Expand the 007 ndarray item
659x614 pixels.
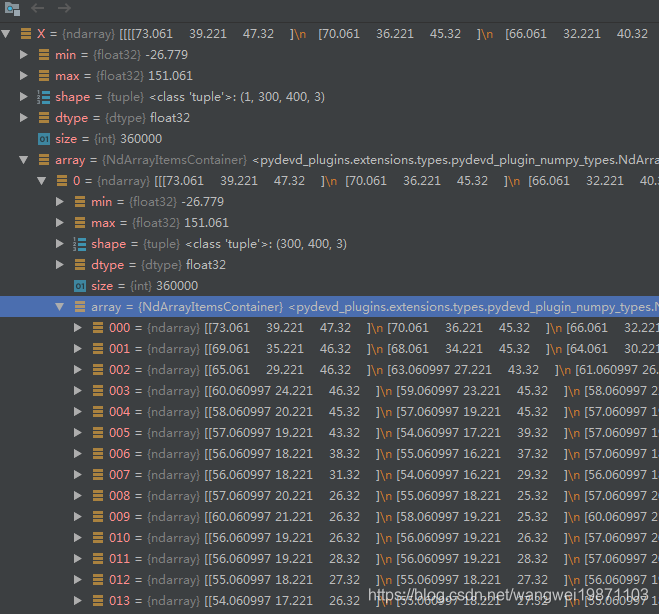(78, 475)
